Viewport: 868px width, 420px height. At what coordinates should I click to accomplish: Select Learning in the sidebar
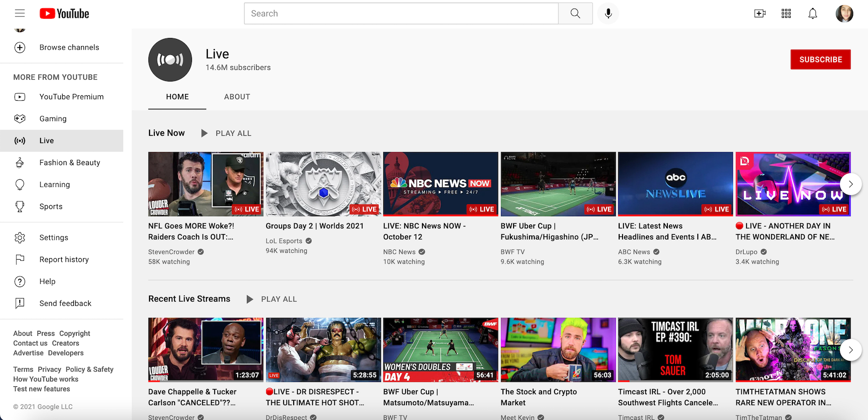62,184
